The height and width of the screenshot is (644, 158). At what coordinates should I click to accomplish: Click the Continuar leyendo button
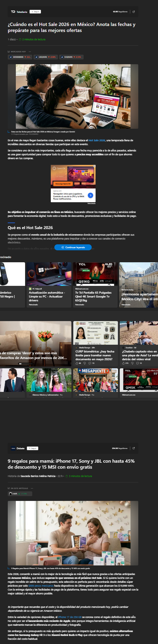(73, 247)
